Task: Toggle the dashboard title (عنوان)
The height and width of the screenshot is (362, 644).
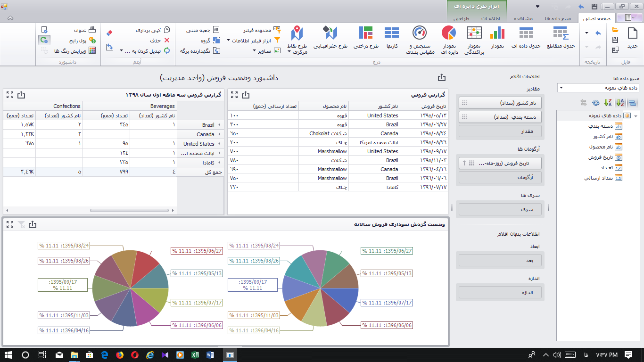Action: point(80,29)
